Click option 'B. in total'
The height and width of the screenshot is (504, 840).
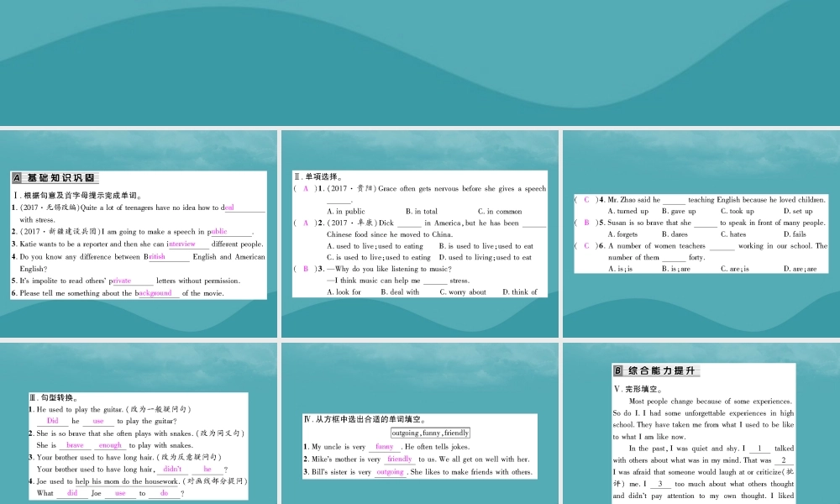pos(422,212)
